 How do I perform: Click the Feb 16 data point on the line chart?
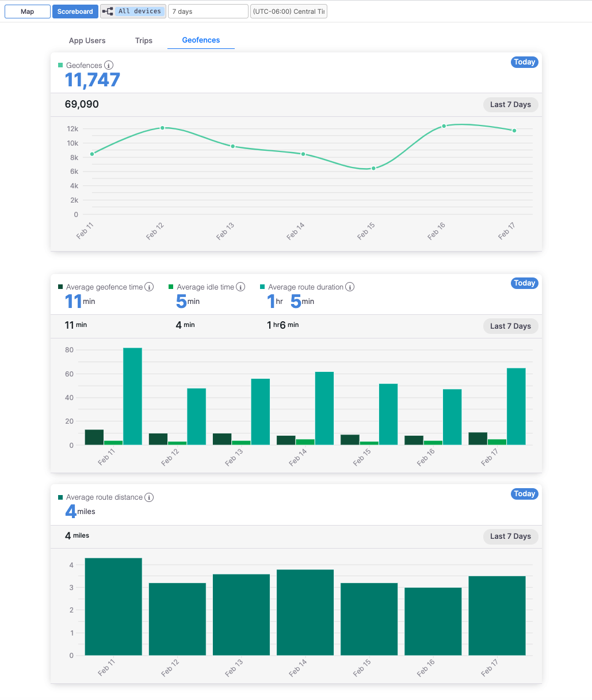pos(444,125)
